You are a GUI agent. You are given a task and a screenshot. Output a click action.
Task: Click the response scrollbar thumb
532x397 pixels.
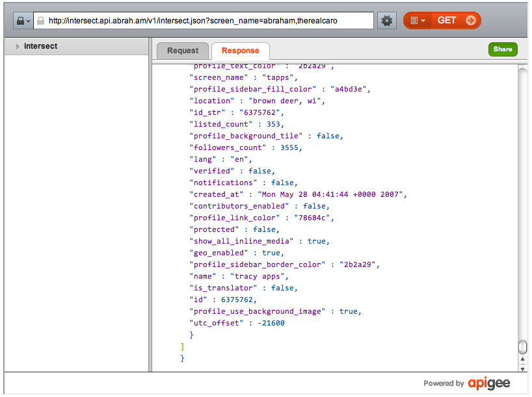522,347
